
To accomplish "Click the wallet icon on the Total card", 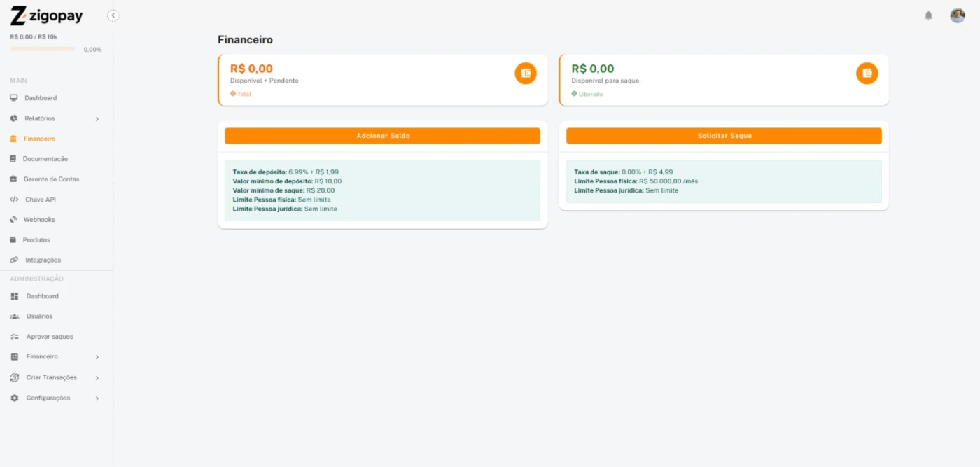I will (525, 73).
